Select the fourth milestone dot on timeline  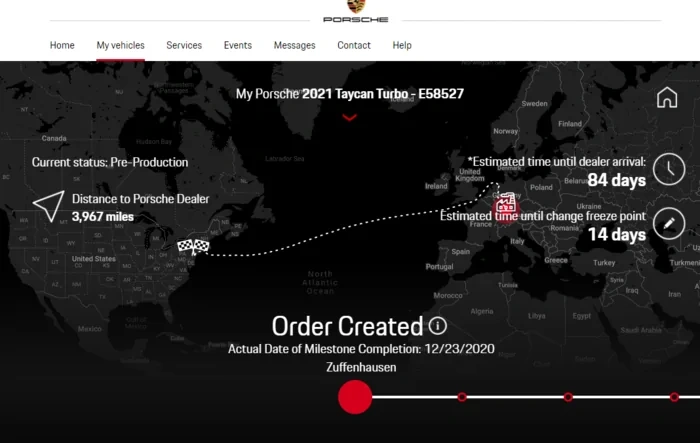[674, 397]
